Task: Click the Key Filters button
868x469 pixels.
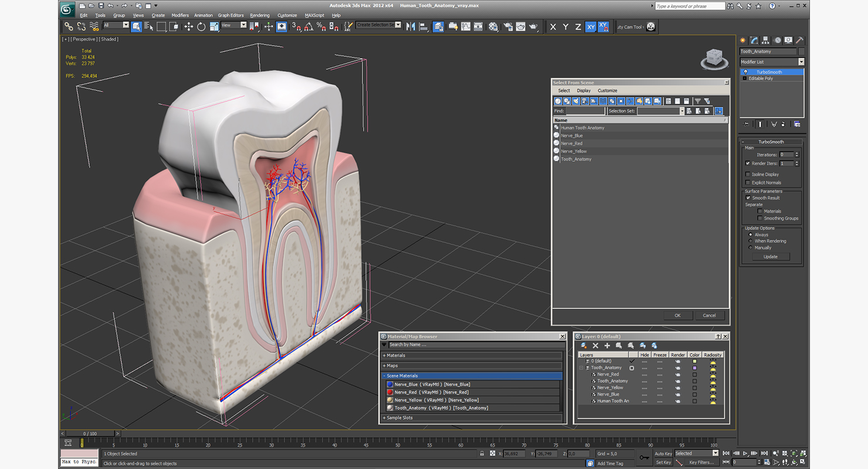Action: 701,463
